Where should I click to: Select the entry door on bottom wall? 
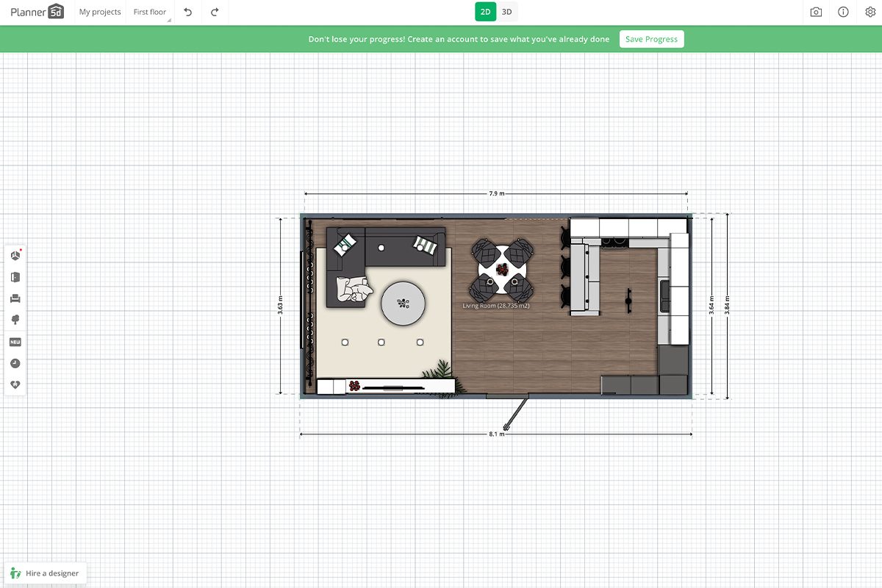point(507,412)
